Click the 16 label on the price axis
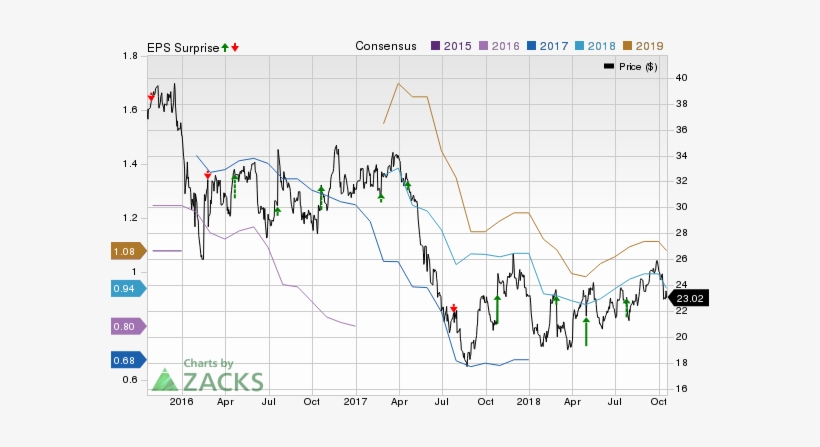The width and height of the screenshot is (820, 447). click(x=681, y=388)
